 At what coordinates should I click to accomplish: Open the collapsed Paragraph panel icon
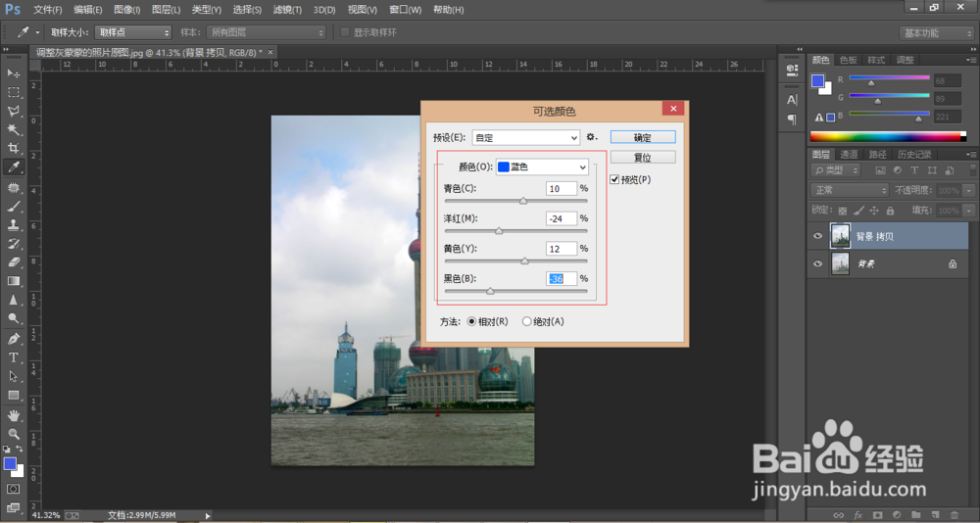[x=792, y=119]
